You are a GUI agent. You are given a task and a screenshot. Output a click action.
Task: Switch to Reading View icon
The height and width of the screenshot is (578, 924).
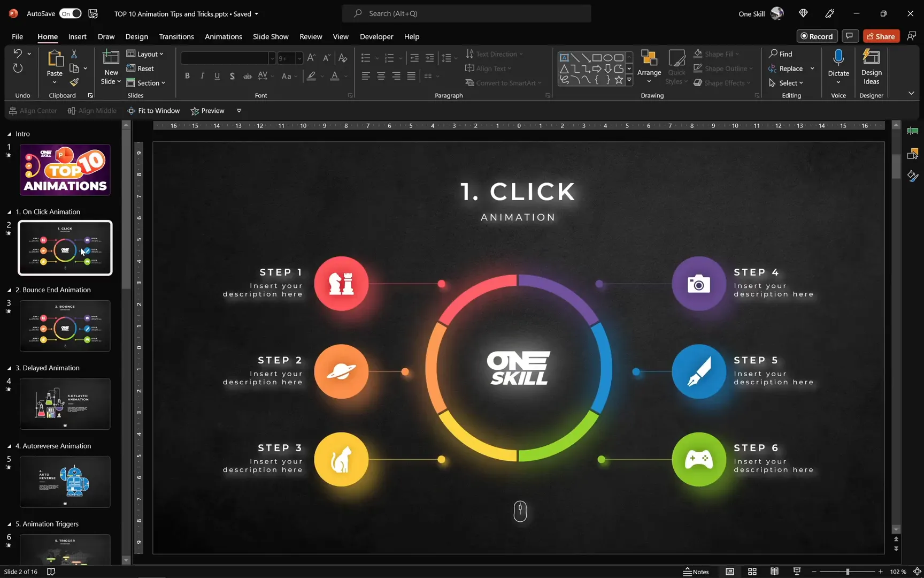(774, 572)
